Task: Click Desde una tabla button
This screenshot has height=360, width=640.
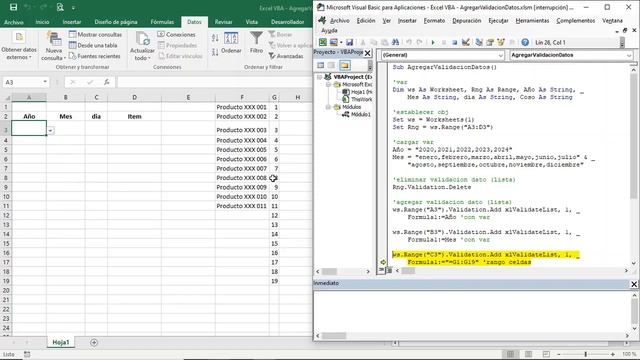Action: click(x=93, y=45)
